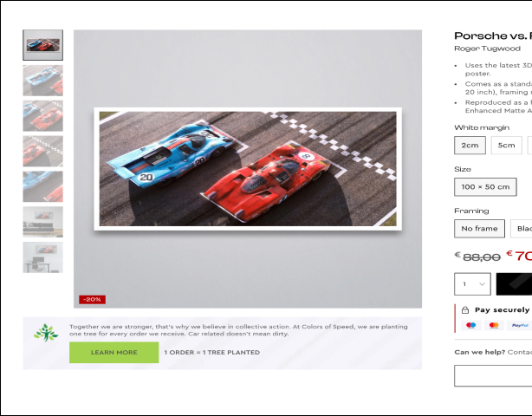Click the Maestro payment logo
532x416 pixels.
[x=471, y=325]
